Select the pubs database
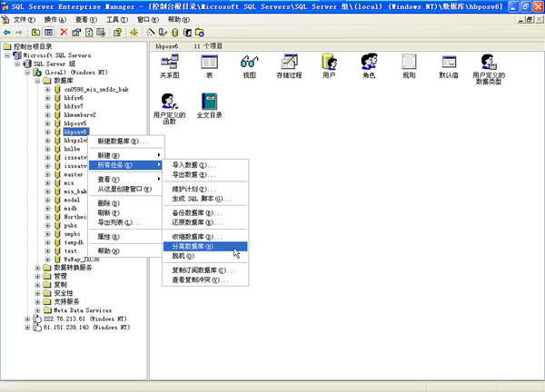 point(71,225)
